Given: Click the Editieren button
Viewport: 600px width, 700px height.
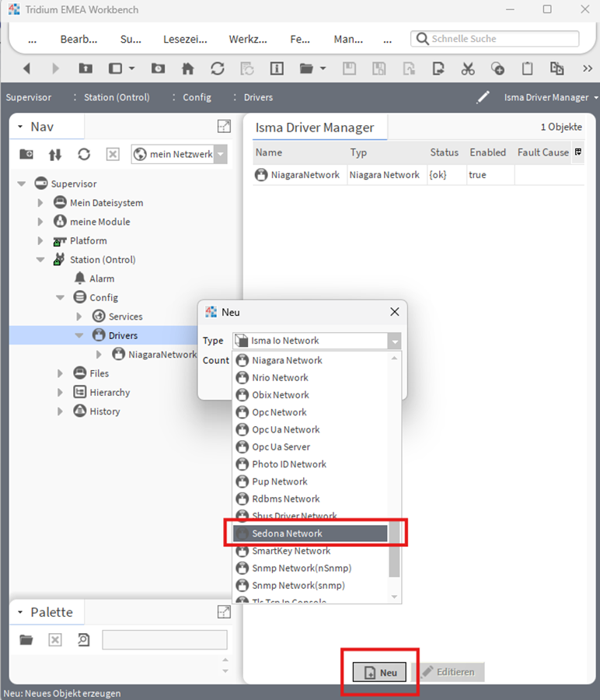Looking at the screenshot, I should tap(448, 672).
